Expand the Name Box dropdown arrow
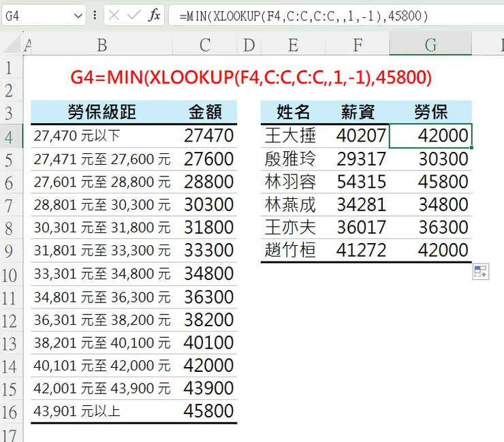Screen dimensions: 504x442 pos(78,16)
